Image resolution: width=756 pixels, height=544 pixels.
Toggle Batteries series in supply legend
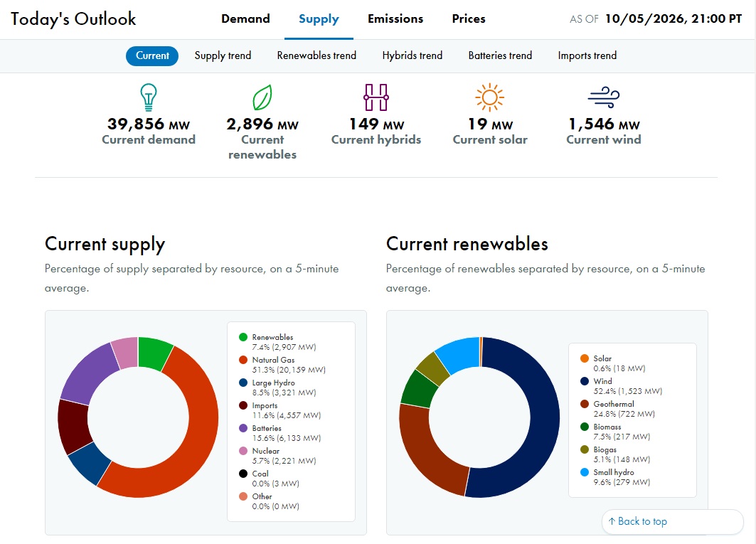click(280, 433)
